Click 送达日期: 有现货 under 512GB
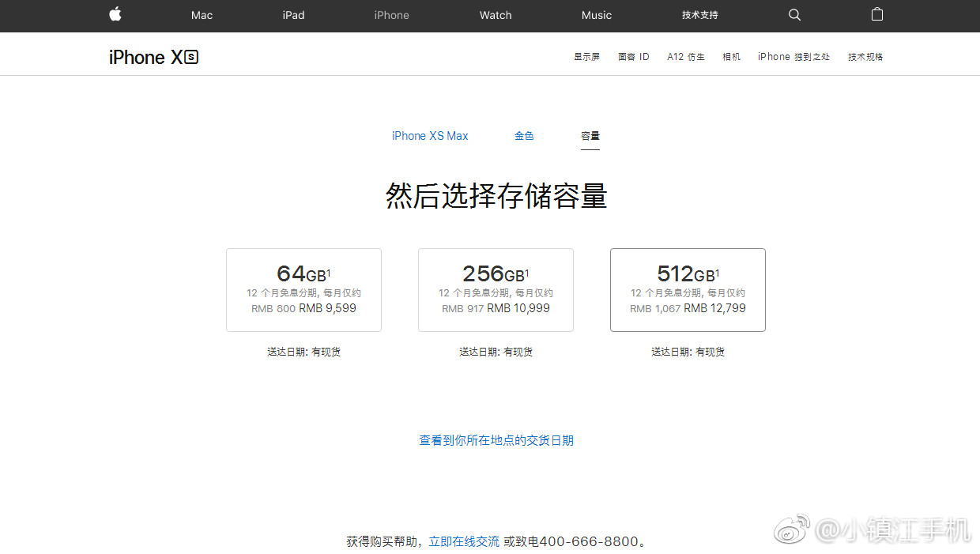This screenshot has width=980, height=554. 688,352
